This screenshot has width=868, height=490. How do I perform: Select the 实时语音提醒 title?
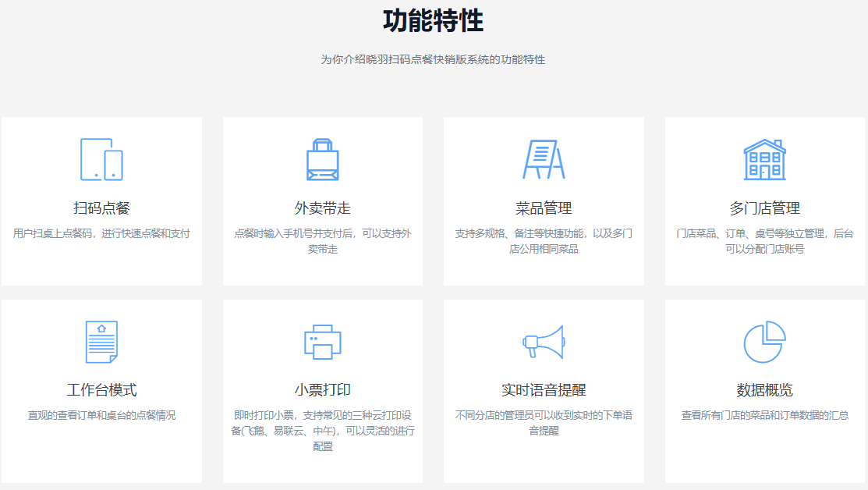click(544, 390)
